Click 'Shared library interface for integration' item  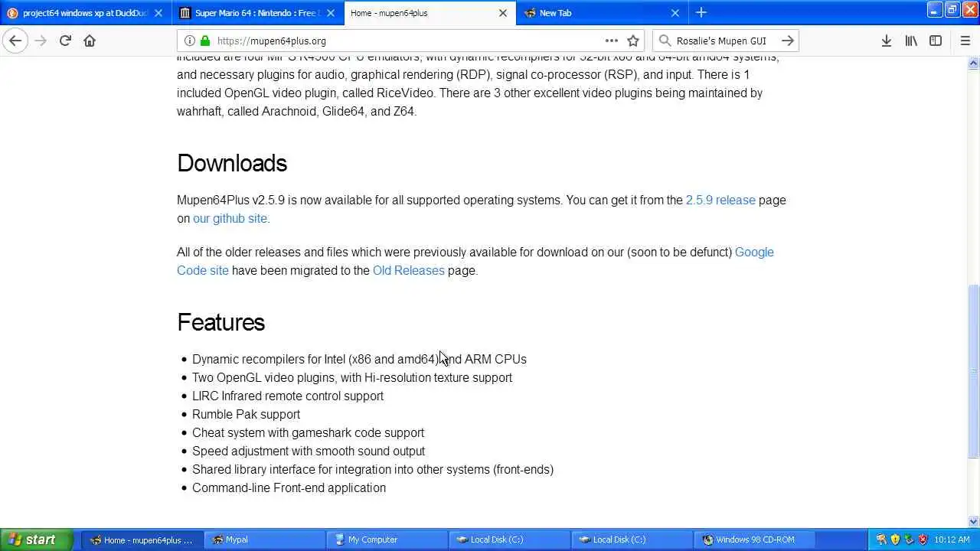(373, 469)
